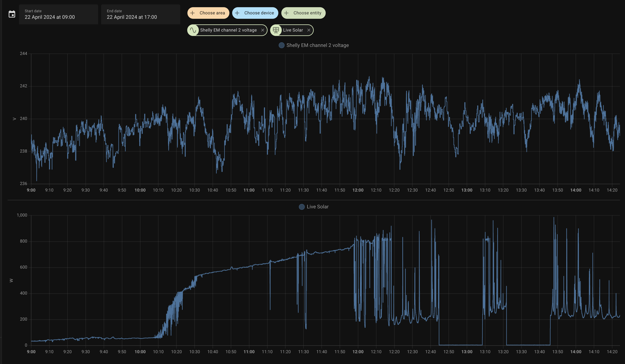Remove Shelly EM channel 2 voltage entity
The image size is (625, 364).
(x=262, y=30)
